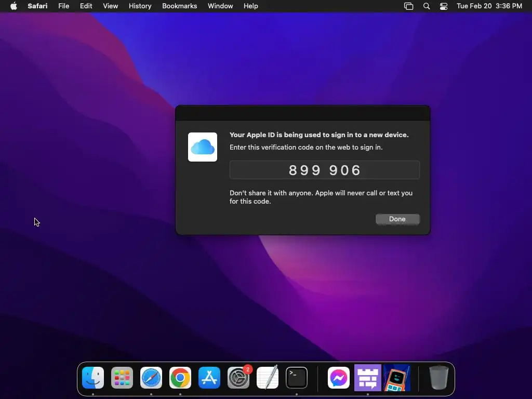Open System Preferences from the Dock
The width and height of the screenshot is (532, 399).
point(238,378)
